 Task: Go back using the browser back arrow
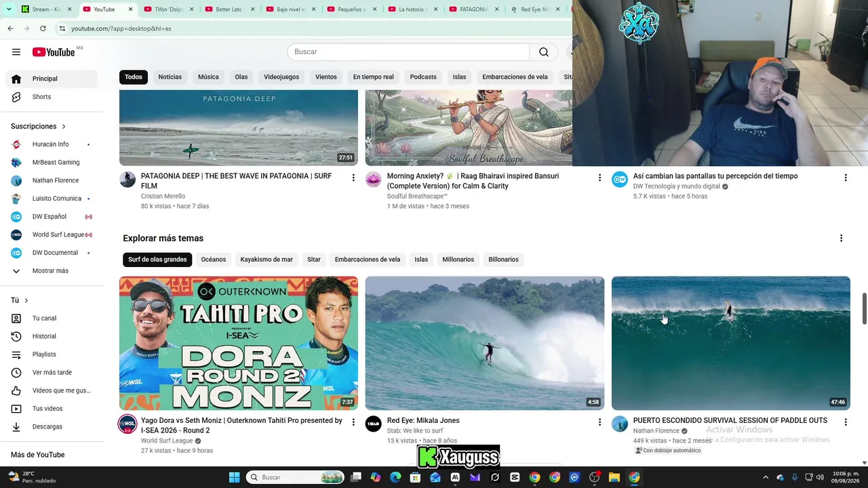click(x=10, y=28)
